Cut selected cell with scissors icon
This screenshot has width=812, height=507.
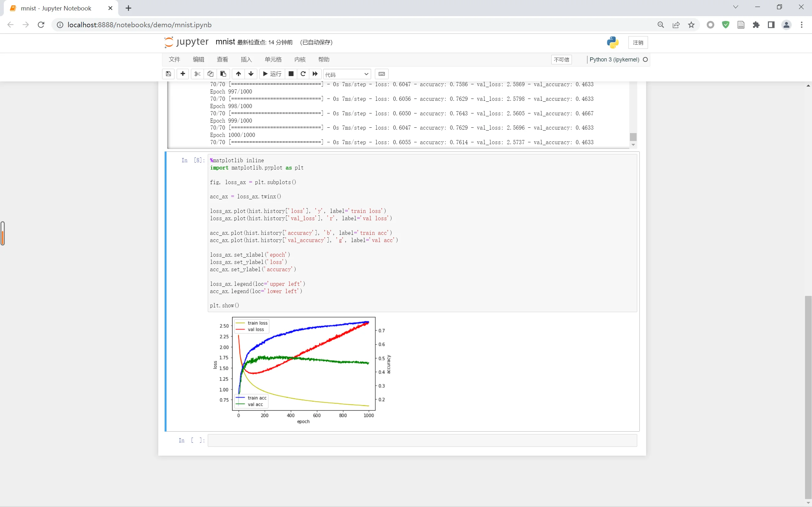[197, 74]
